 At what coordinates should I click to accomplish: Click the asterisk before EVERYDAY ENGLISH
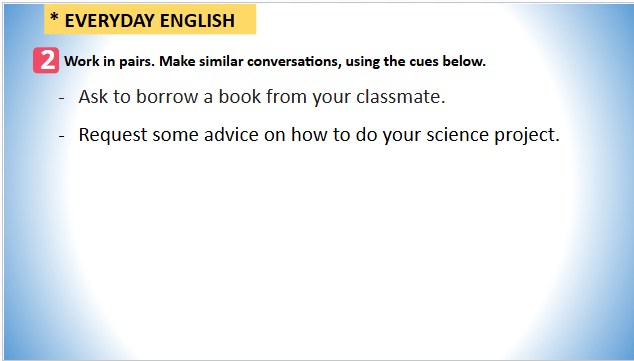click(54, 18)
